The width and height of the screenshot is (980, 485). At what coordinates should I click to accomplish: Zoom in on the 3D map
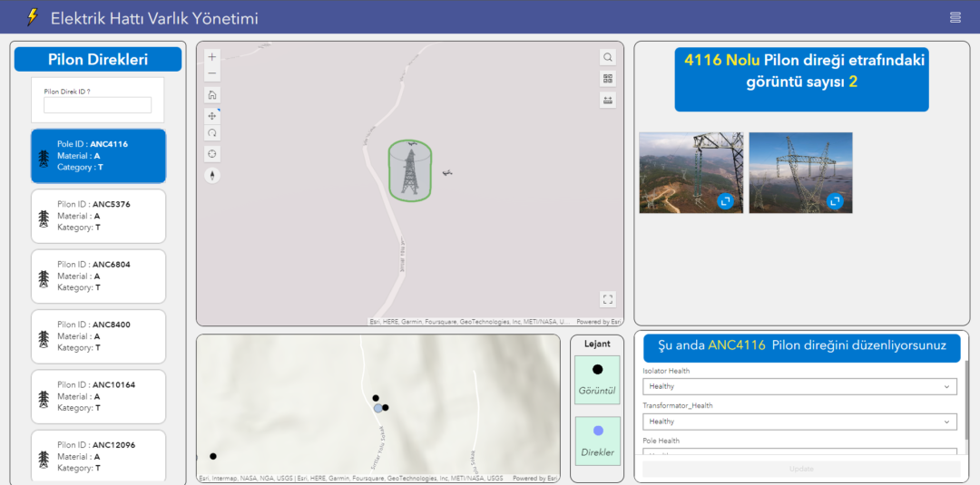tap(211, 57)
